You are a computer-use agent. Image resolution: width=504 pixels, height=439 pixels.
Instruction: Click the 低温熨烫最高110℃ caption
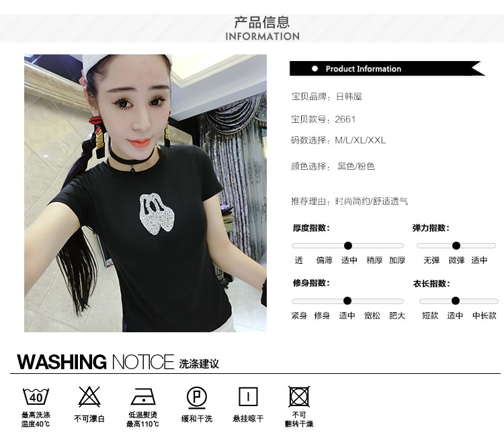click(142, 420)
